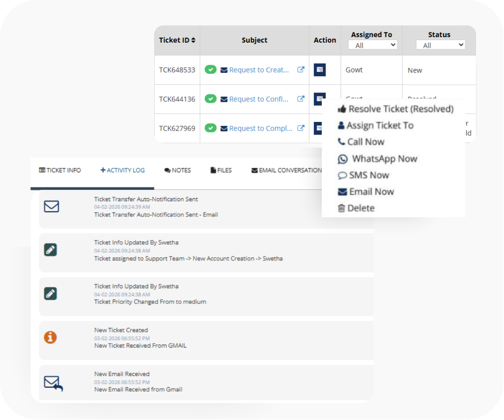This screenshot has height=420, width=504.
Task: Choose Assign Ticket To from the action menu
Action: coord(375,125)
